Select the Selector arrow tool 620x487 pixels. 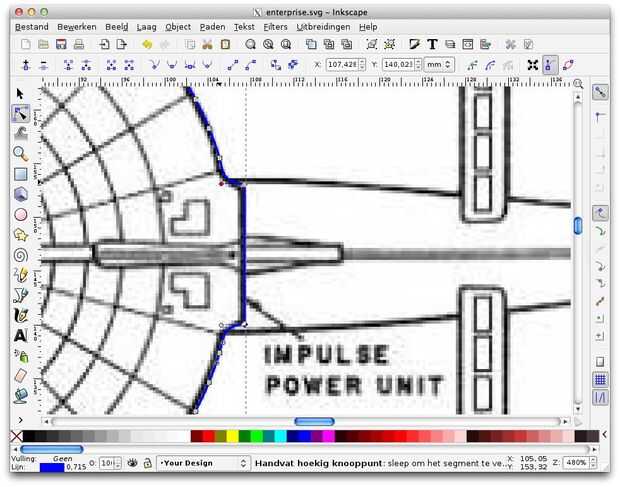click(x=20, y=94)
